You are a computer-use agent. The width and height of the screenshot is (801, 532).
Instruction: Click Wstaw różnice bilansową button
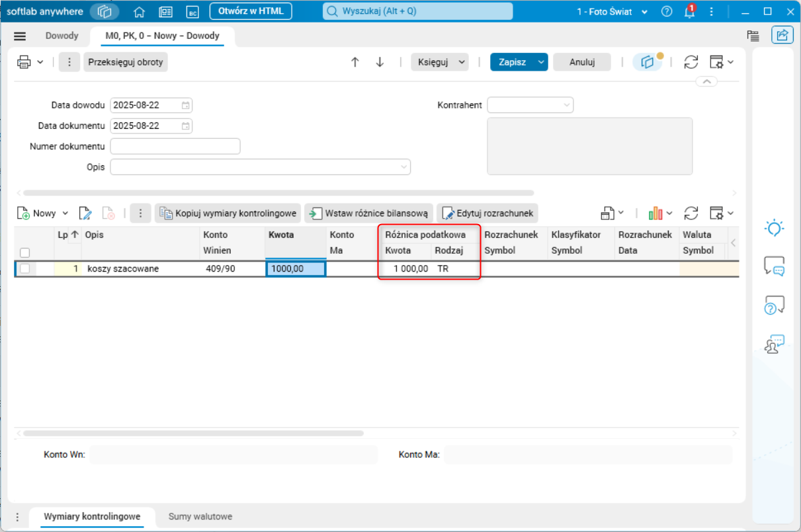(x=368, y=213)
